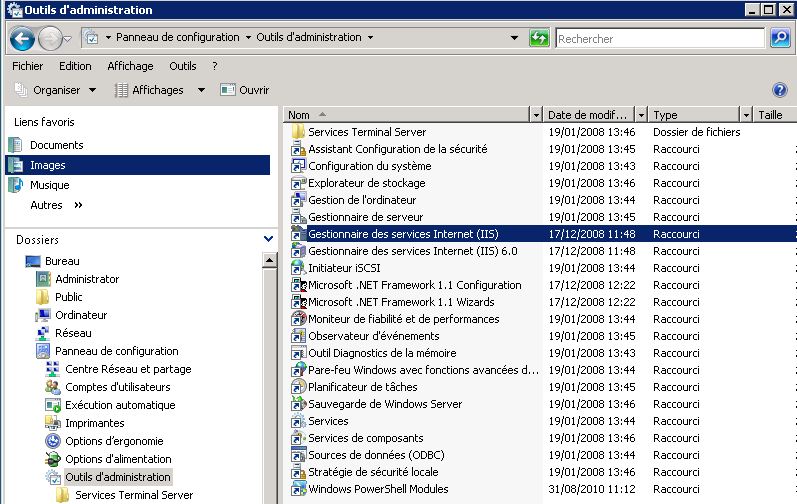
Task: Click the Planificateur de tâches icon
Action: (x=298, y=387)
